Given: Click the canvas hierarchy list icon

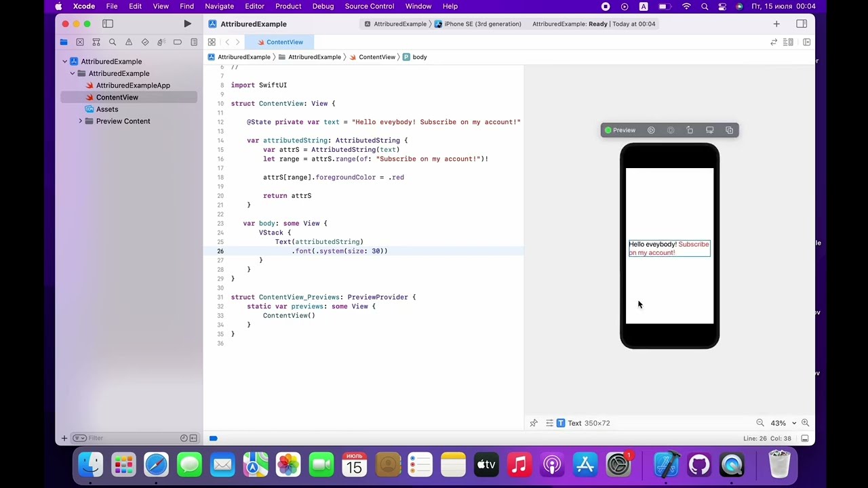Looking at the screenshot, I should 549,423.
